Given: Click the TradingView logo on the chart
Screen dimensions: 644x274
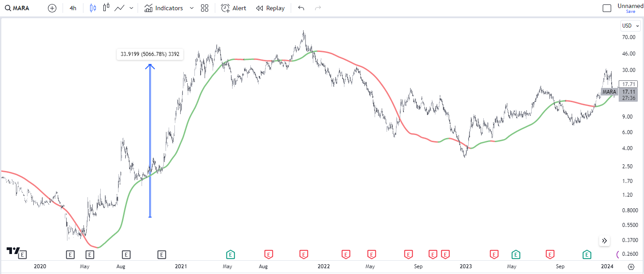Looking at the screenshot, I should pos(13,251).
